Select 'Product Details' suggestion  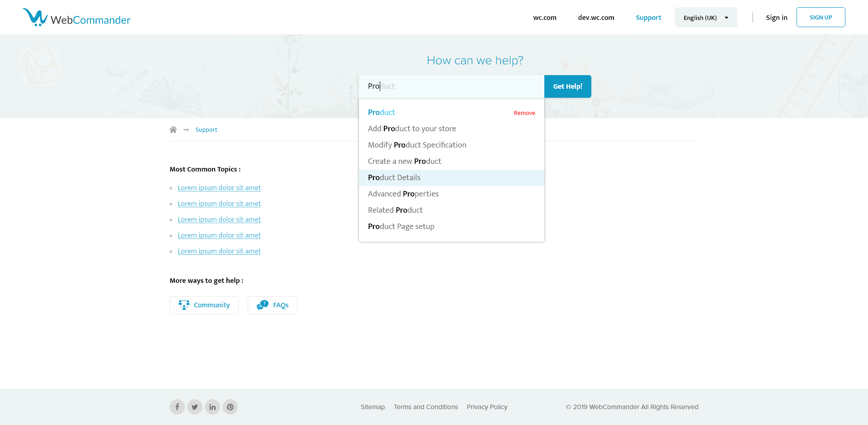(x=394, y=178)
